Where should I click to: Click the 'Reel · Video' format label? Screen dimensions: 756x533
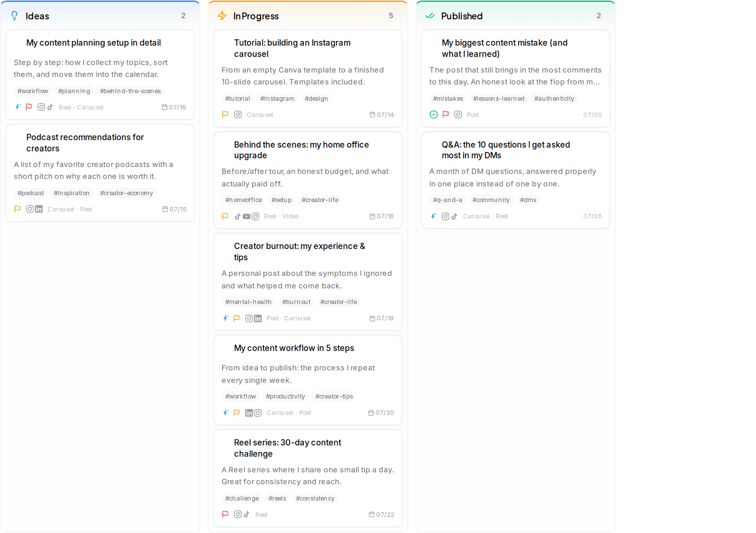(x=282, y=217)
